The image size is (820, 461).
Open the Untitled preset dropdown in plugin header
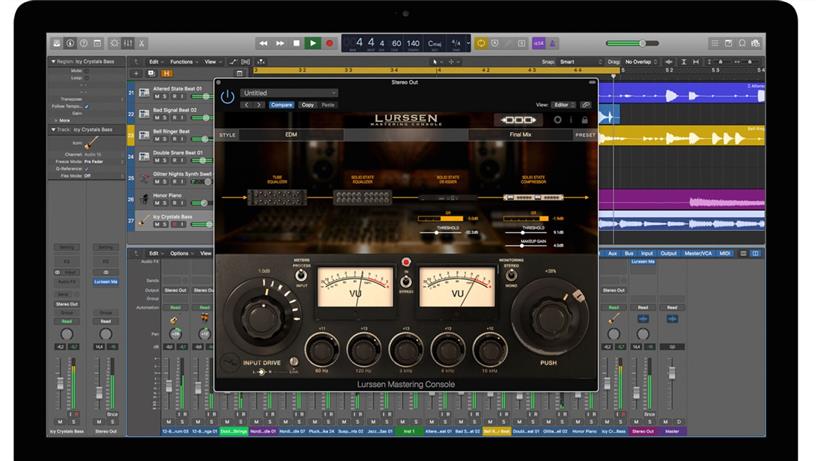pos(289,93)
